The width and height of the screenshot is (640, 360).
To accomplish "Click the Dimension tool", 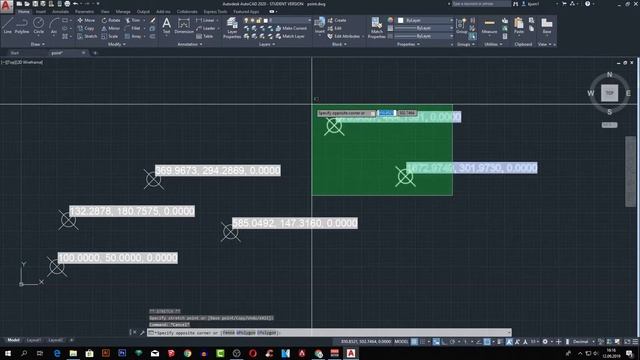I will (x=184, y=26).
